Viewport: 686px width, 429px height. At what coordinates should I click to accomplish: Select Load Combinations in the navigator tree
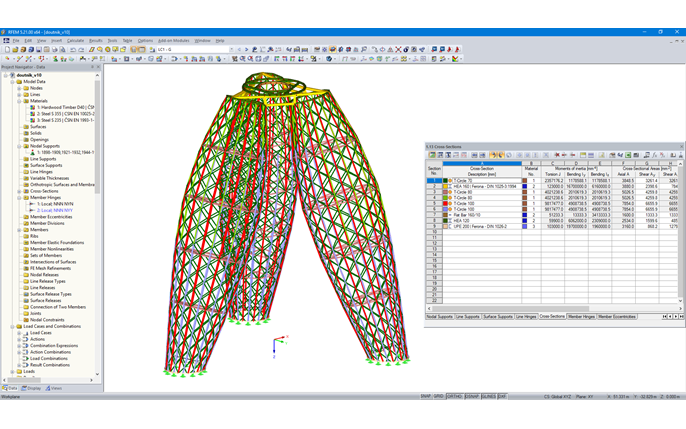pyautogui.click(x=49, y=359)
